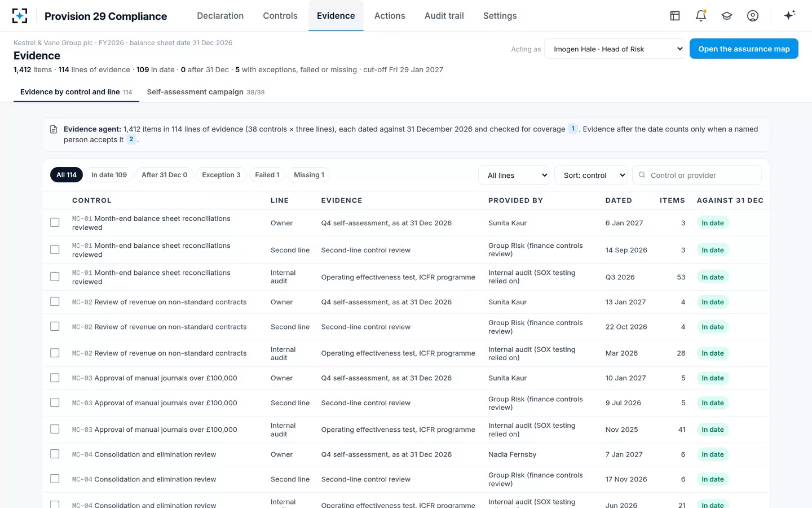Image resolution: width=812 pixels, height=508 pixels.
Task: Go to the Declaration tab
Action: pyautogui.click(x=220, y=16)
